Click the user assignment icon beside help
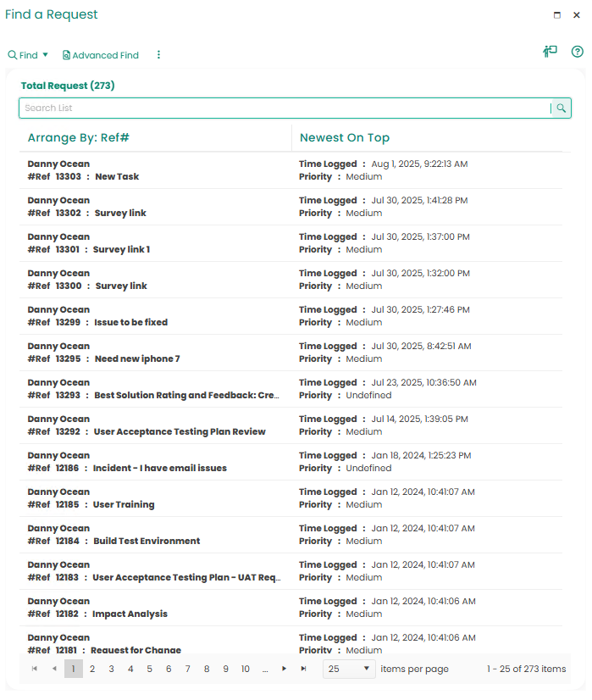The height and width of the screenshot is (700, 592). point(550,52)
